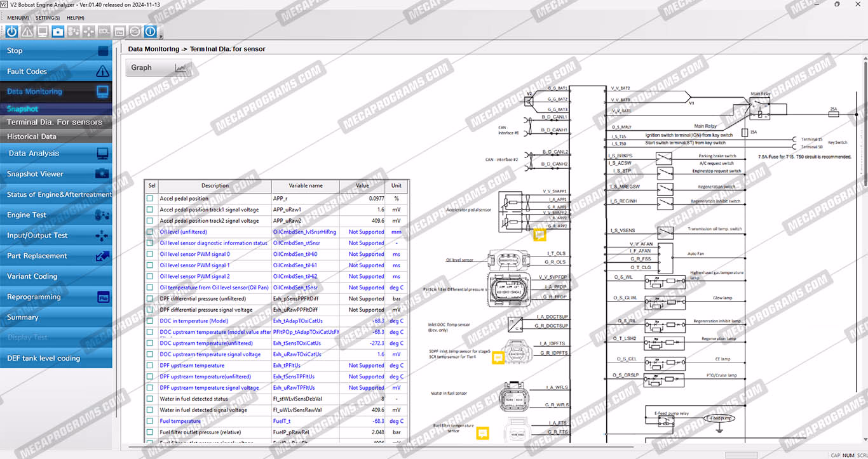Check the Oil level (unfiltered) checkbox
This screenshot has width=868, height=459.
click(151, 232)
